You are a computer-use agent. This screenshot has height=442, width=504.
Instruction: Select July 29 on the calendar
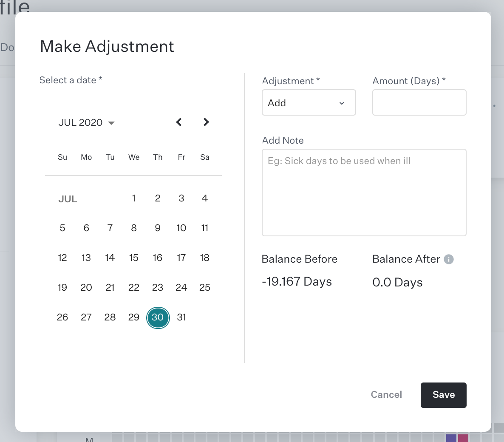tap(134, 317)
